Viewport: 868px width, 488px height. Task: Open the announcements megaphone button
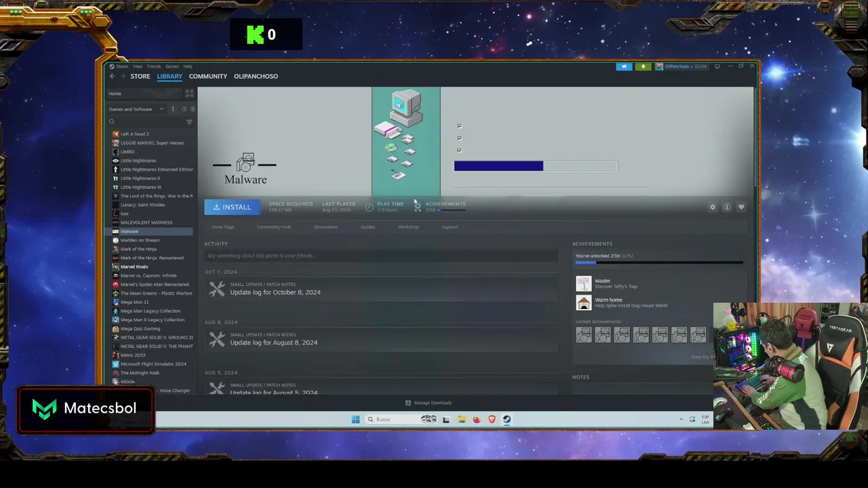[624, 66]
